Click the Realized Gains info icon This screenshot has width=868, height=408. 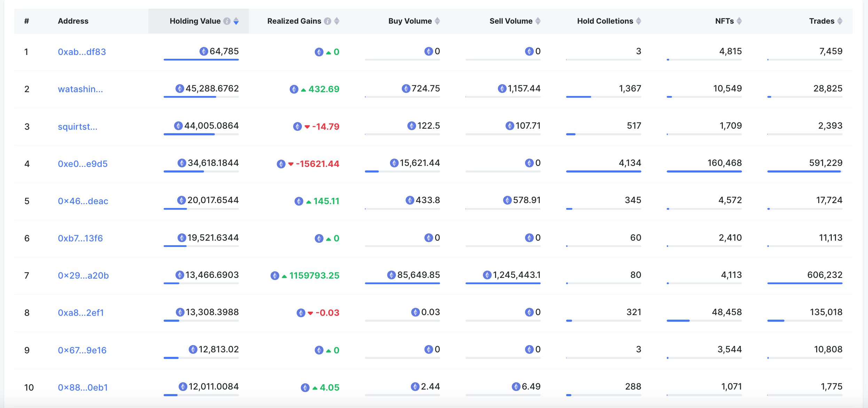tap(328, 21)
